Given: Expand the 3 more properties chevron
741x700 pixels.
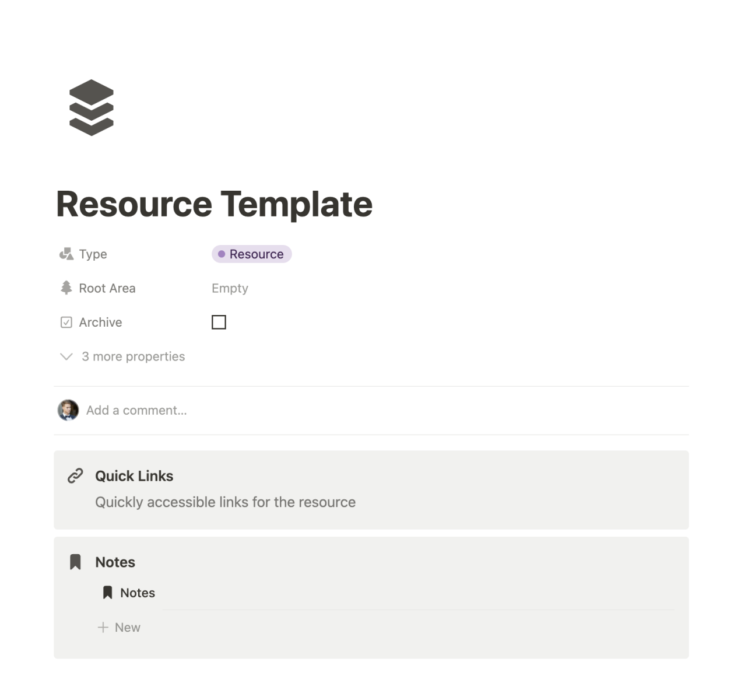Looking at the screenshot, I should point(66,356).
